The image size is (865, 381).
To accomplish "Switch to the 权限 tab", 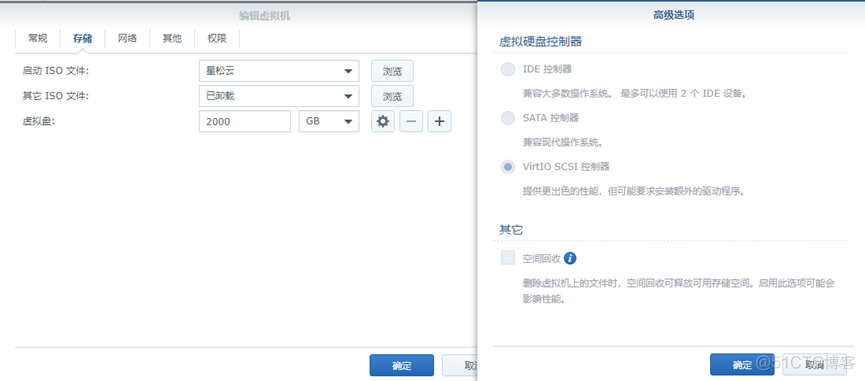I will coord(217,39).
